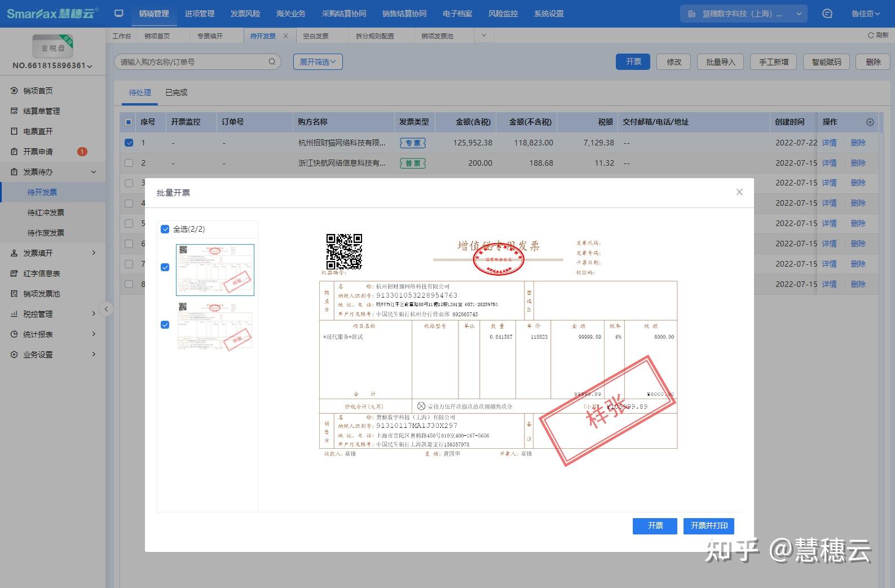The image size is (895, 588).
Task: Toggle the 全选(2/2) checkbox
Action: click(165, 229)
